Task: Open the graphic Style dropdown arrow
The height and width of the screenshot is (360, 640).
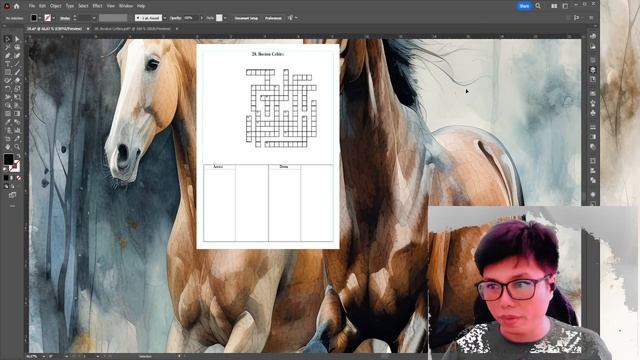Action: click(x=225, y=18)
